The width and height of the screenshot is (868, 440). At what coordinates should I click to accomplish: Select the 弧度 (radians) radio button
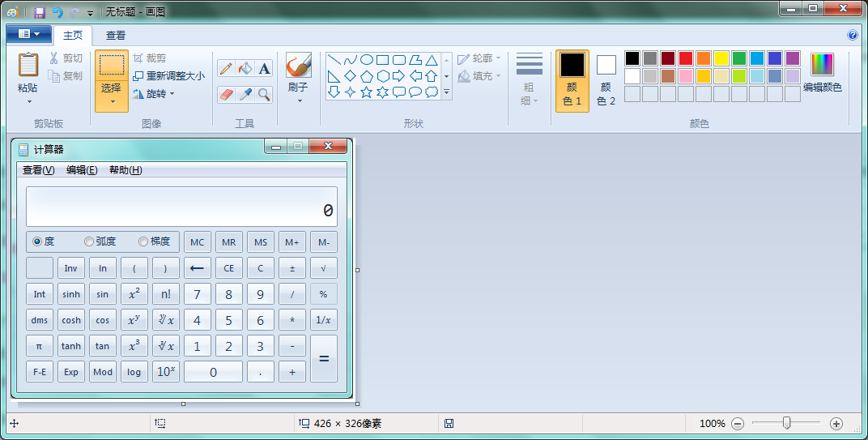(89, 241)
